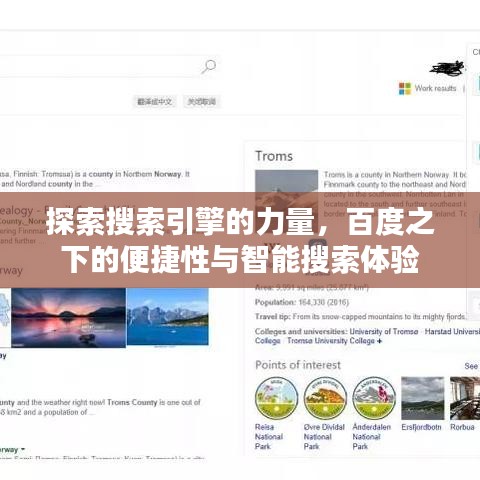480x480 pixels.
Task: Expand colleges list with plus sign
Action: point(379,341)
